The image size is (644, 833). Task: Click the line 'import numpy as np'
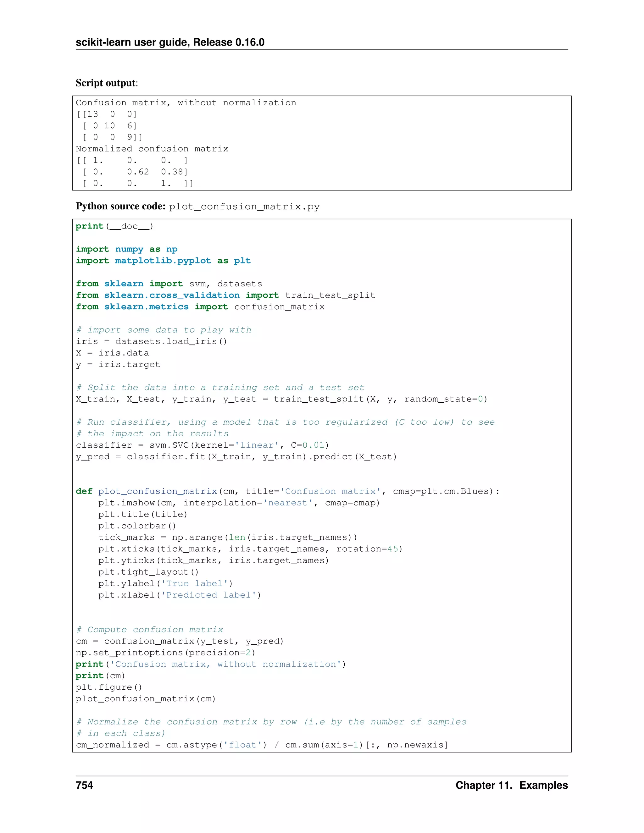point(127,250)
